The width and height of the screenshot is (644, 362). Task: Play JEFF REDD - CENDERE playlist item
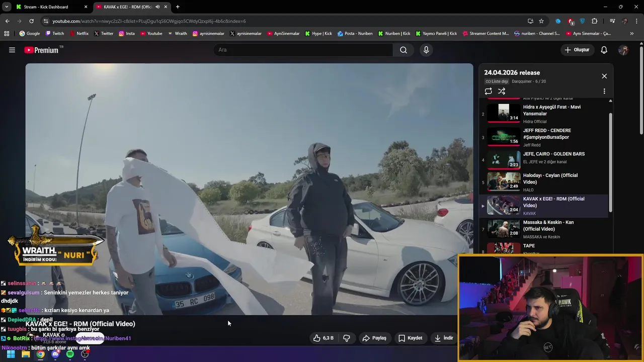[x=543, y=136]
